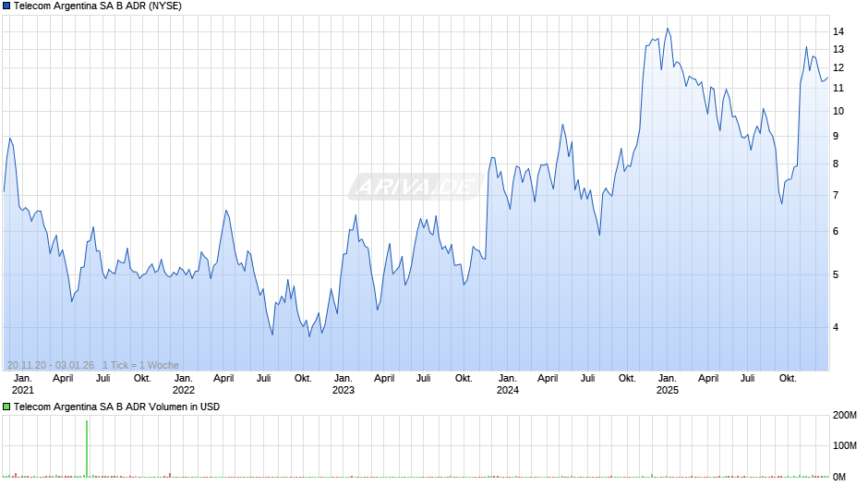Click the blue legend square for Telecom Argentina
This screenshot has height=486, width=868.
(6, 6)
